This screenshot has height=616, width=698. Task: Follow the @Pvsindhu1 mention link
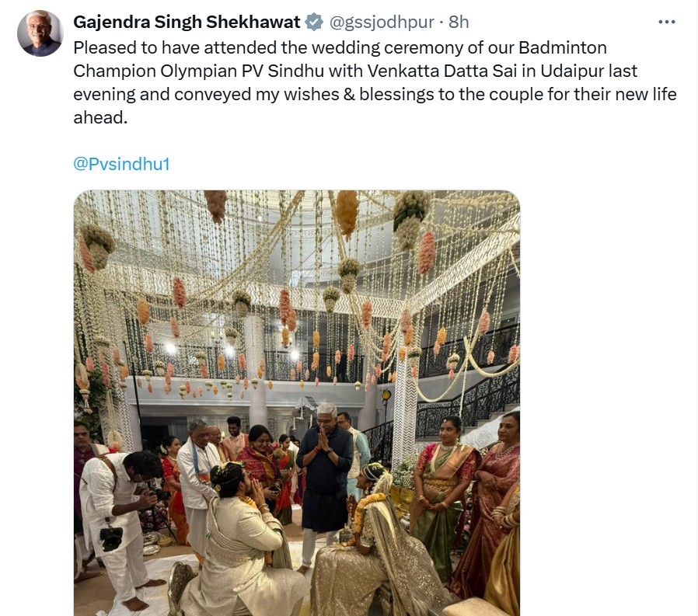(120, 165)
